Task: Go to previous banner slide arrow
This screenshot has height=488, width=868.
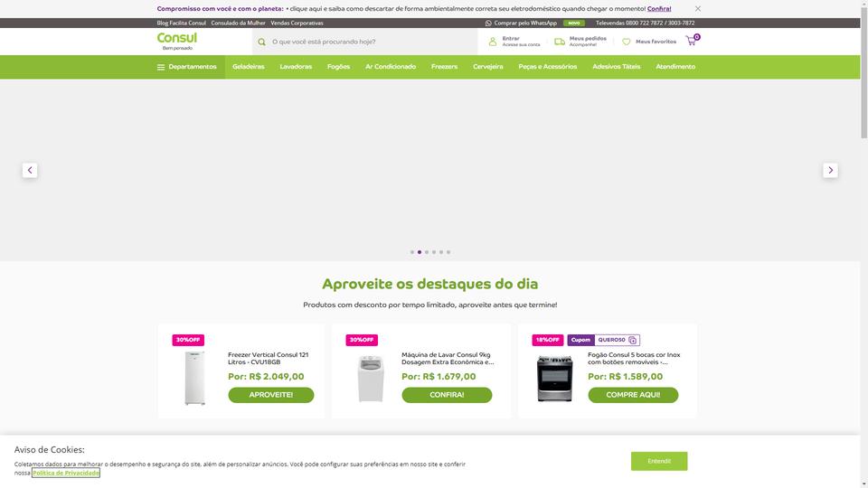Action: click(x=30, y=171)
